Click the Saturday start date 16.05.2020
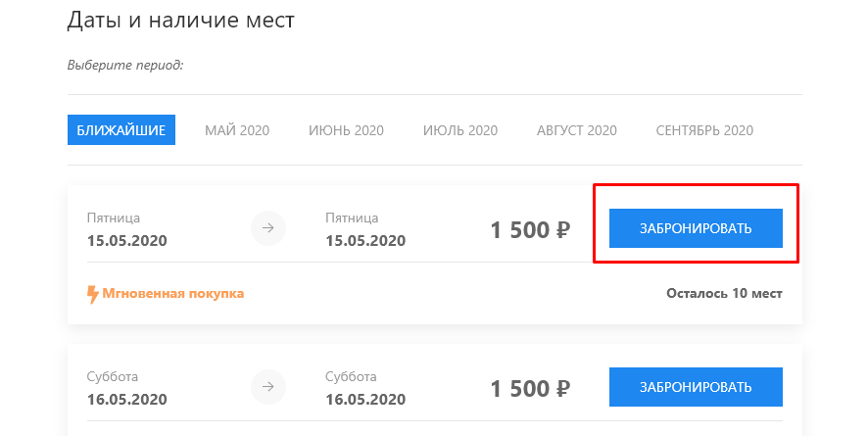This screenshot has height=436, width=868. [x=126, y=400]
